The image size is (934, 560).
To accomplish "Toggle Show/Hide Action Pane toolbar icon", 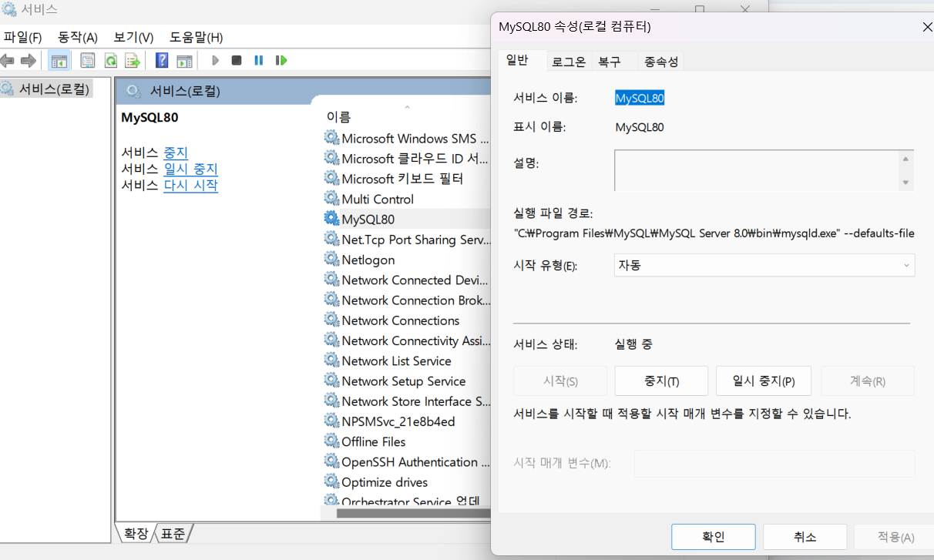I will (184, 60).
